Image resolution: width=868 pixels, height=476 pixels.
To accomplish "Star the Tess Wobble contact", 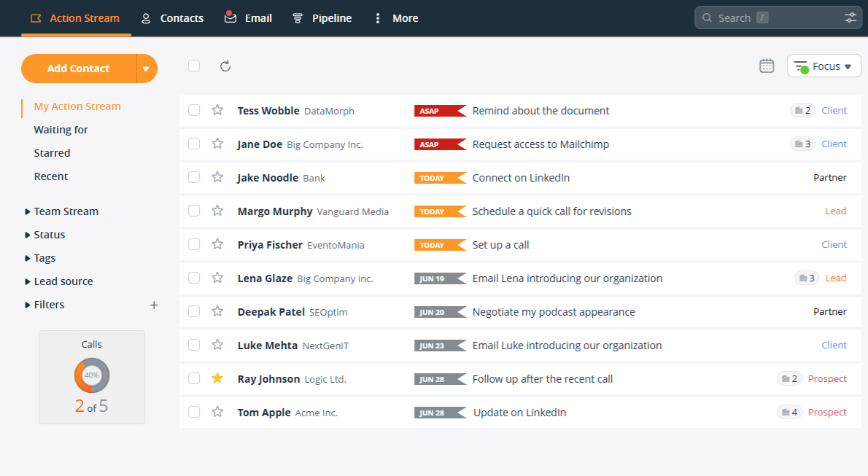I will tap(217, 110).
